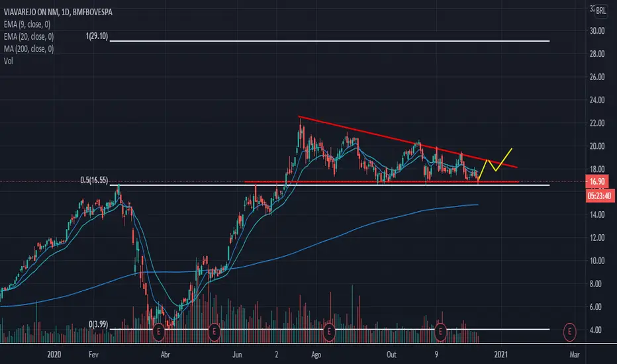
Task: Click the earnings marker before Jun
Action: click(x=214, y=332)
